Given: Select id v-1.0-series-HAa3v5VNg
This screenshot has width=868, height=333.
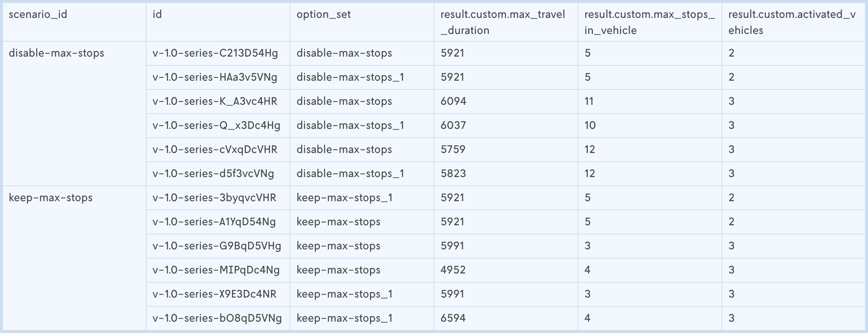Looking at the screenshot, I should (x=215, y=77).
